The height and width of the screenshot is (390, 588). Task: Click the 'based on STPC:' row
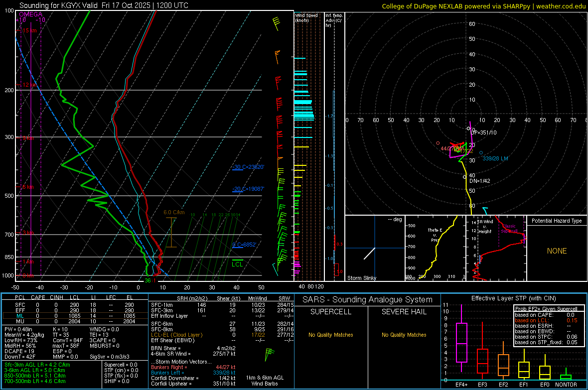click(x=546, y=337)
